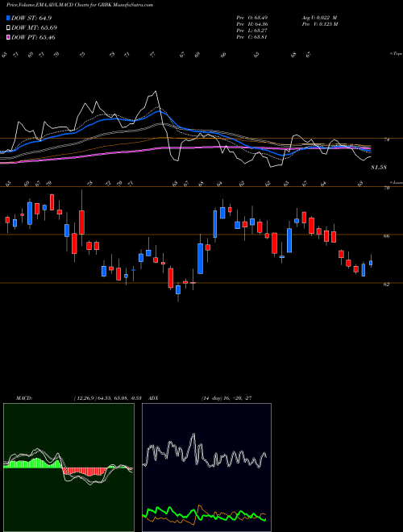Click the chart title mentioning GRBK MunafaSutra.com
Viewport: 403px width, 532px height.
coord(80,5)
